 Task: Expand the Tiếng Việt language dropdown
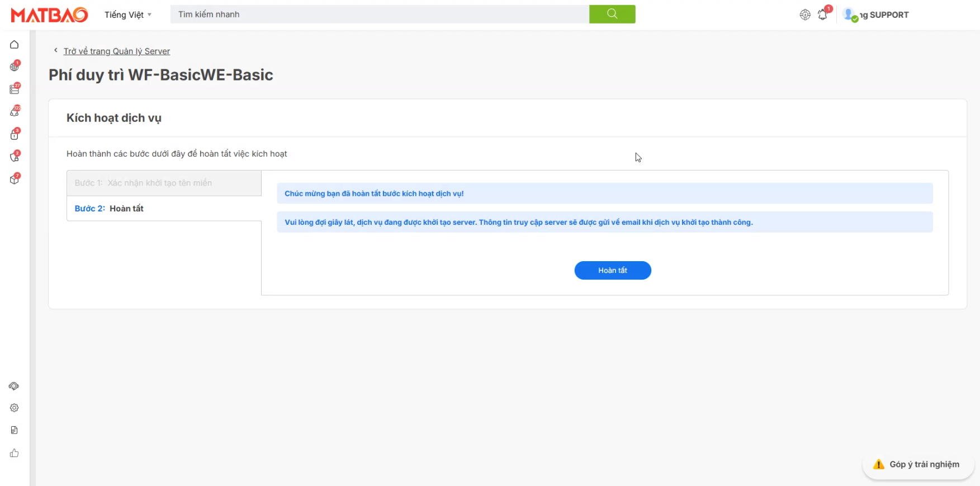tap(128, 15)
